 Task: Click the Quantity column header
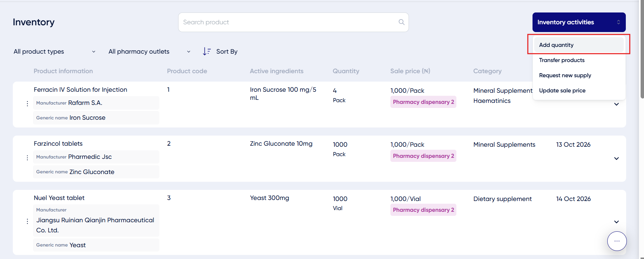coord(346,71)
